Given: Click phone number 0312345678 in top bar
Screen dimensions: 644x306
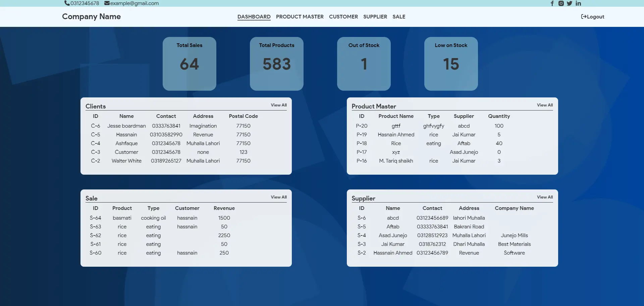Looking at the screenshot, I should tap(85, 3).
